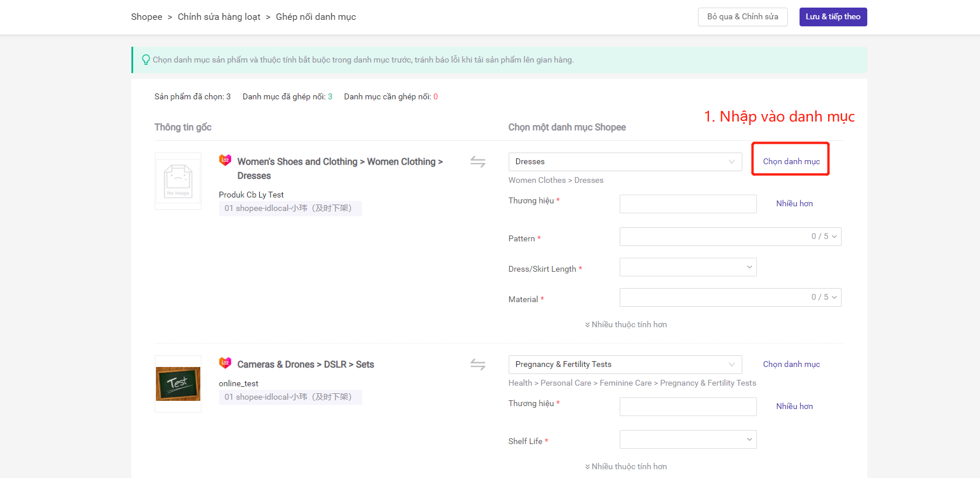Click the highlighted Chọn danh mục link for Dresses
The height and width of the screenshot is (478, 980).
(791, 161)
